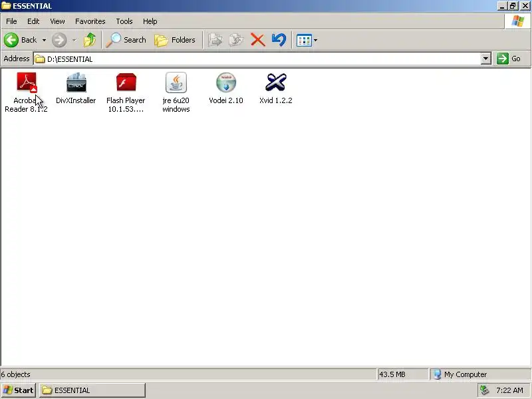Click the folder icon in the address bar
The width and height of the screenshot is (532, 399).
[x=40, y=59]
